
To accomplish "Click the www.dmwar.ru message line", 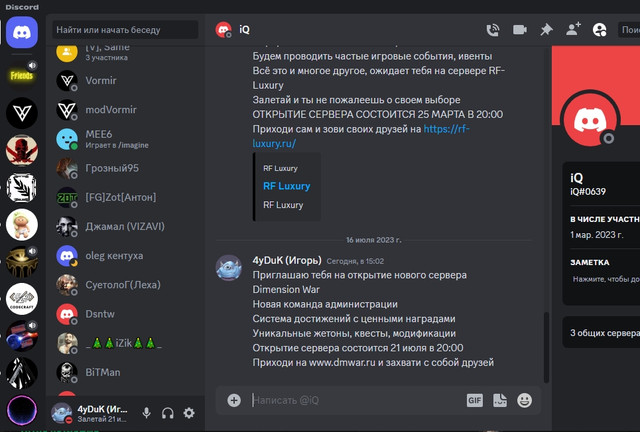I will click(373, 362).
